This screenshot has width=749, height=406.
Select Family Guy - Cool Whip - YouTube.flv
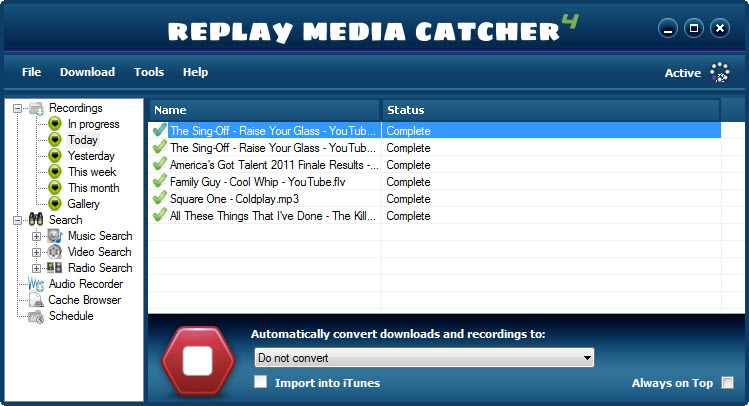(257, 182)
